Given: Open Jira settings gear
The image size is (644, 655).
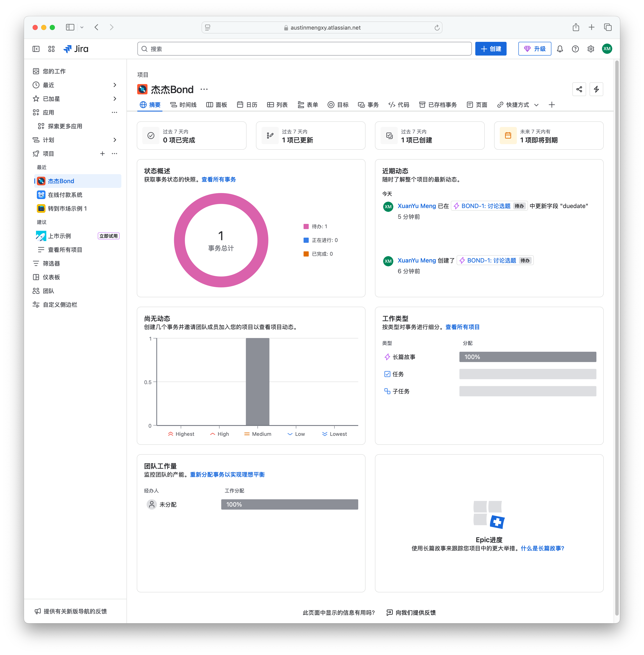Looking at the screenshot, I should 591,49.
